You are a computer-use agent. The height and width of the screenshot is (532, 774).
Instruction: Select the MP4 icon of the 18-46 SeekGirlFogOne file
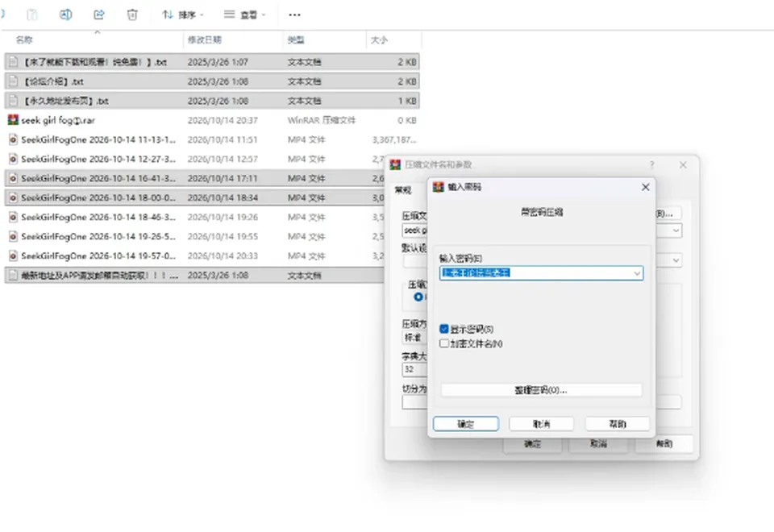coord(14,217)
